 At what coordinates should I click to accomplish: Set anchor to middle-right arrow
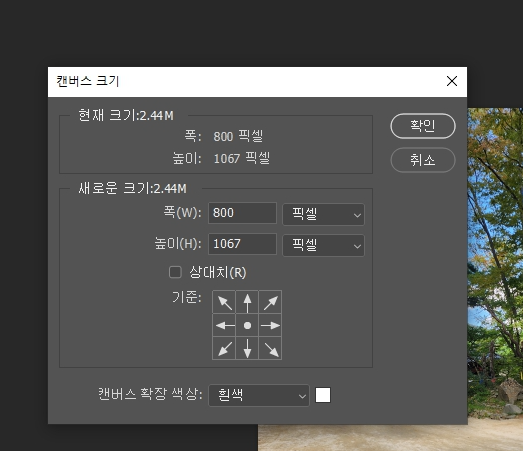tap(270, 325)
